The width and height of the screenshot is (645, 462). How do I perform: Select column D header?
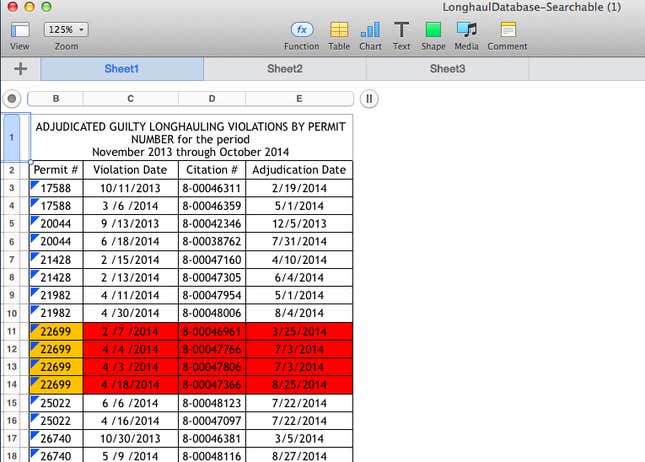[212, 99]
